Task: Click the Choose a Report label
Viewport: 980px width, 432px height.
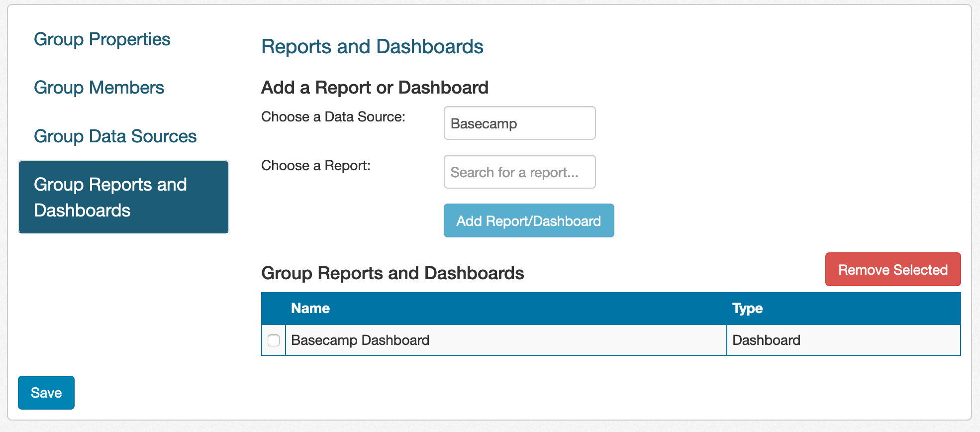Action: coord(316,166)
